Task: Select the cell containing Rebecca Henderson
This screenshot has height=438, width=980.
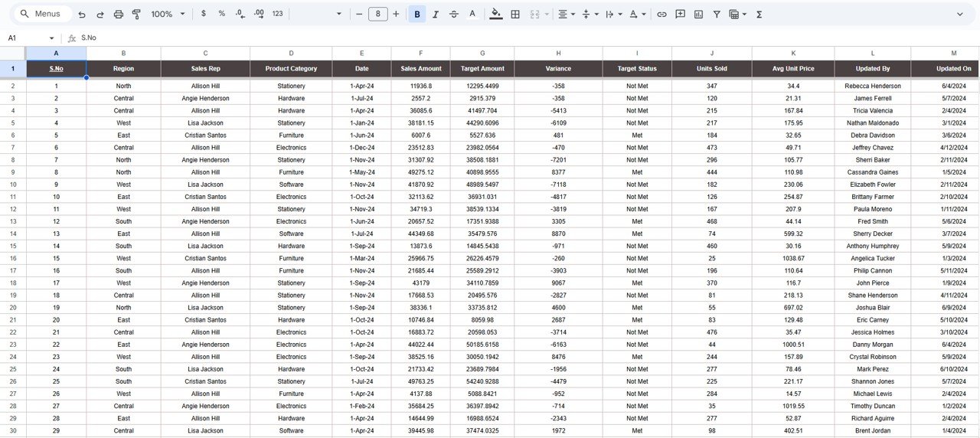Action: [x=873, y=86]
